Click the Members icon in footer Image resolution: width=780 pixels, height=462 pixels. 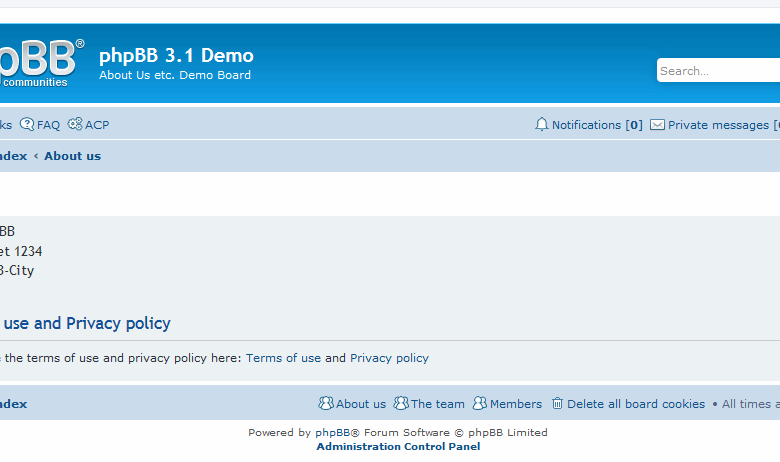pos(480,404)
